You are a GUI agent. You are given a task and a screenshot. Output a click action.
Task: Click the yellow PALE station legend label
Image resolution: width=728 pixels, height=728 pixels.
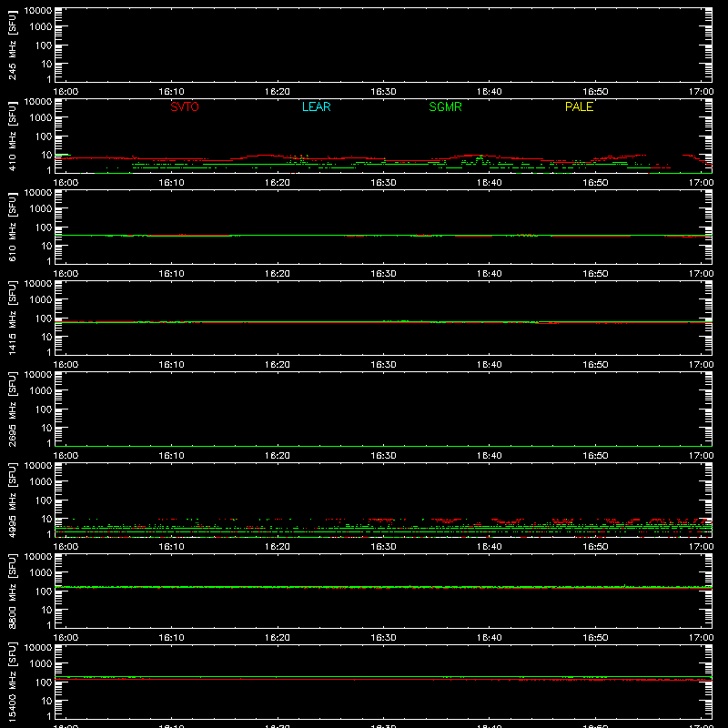tap(579, 106)
